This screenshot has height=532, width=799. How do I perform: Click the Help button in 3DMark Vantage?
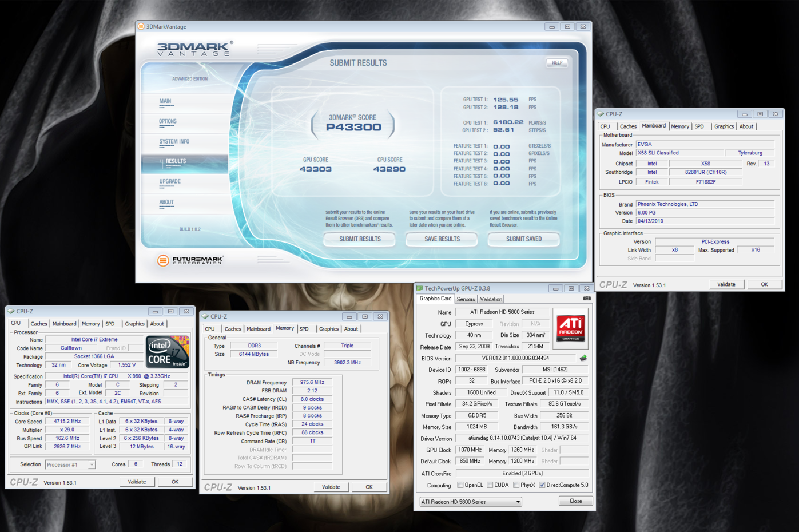click(x=557, y=63)
